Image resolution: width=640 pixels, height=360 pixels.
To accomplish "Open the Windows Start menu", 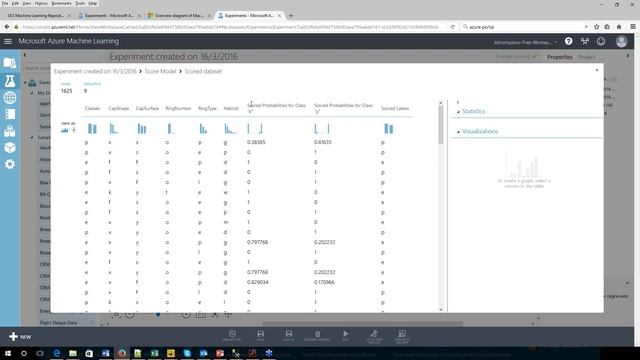I will (8, 353).
